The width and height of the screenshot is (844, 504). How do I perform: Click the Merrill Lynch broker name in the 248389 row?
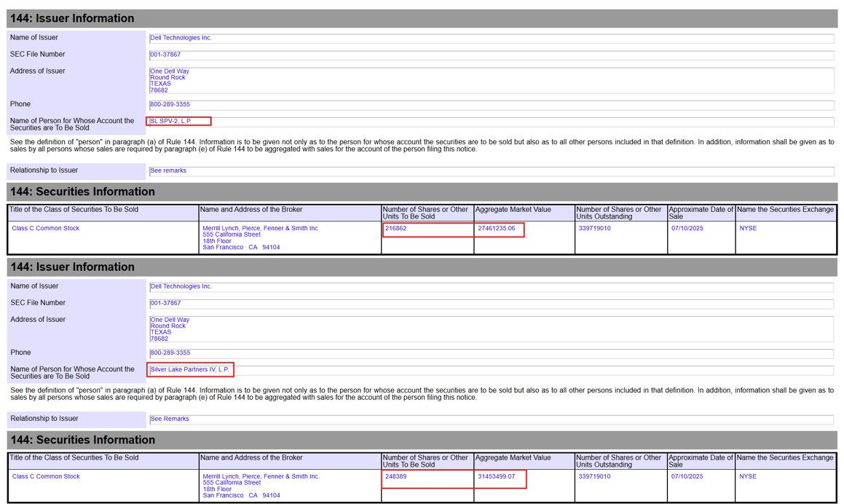261,476
